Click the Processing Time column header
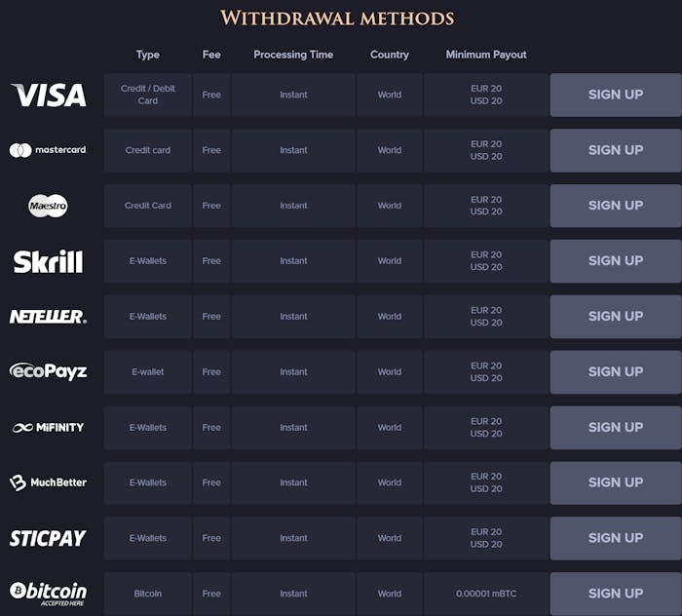 coord(293,55)
